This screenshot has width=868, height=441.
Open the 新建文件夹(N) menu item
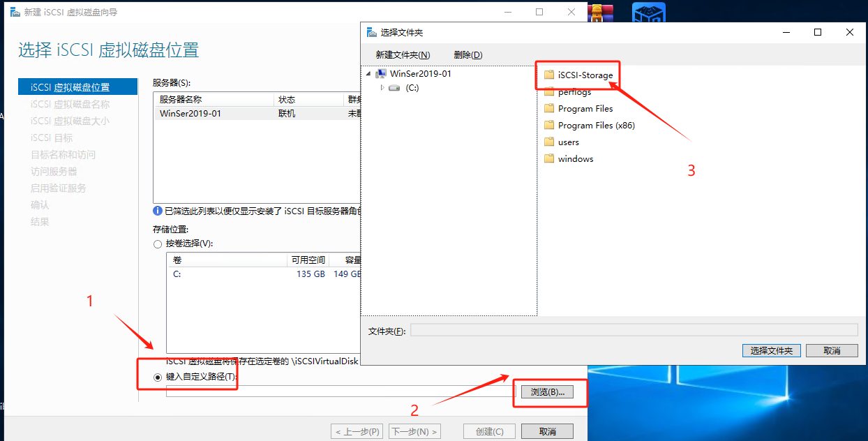click(403, 54)
